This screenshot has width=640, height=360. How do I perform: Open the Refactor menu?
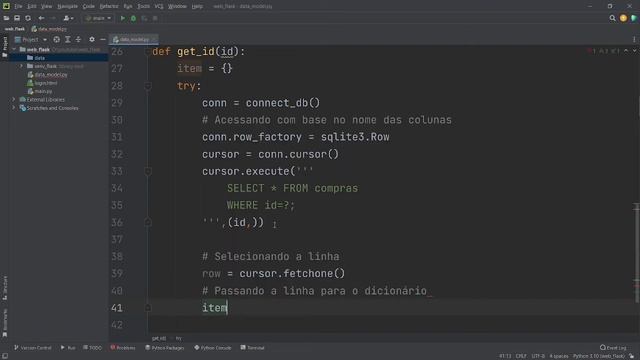click(109, 6)
